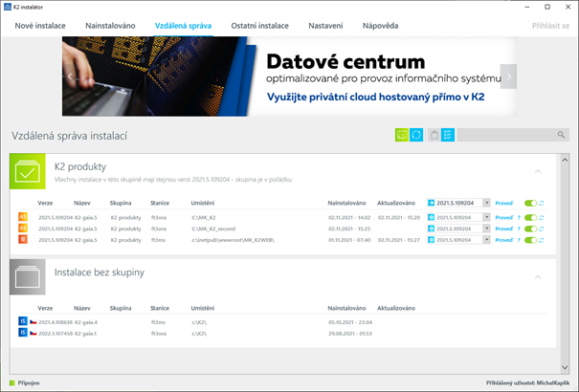The image size is (579, 392).
Task: Click the green K2 produkty group icon
Action: tap(28, 171)
